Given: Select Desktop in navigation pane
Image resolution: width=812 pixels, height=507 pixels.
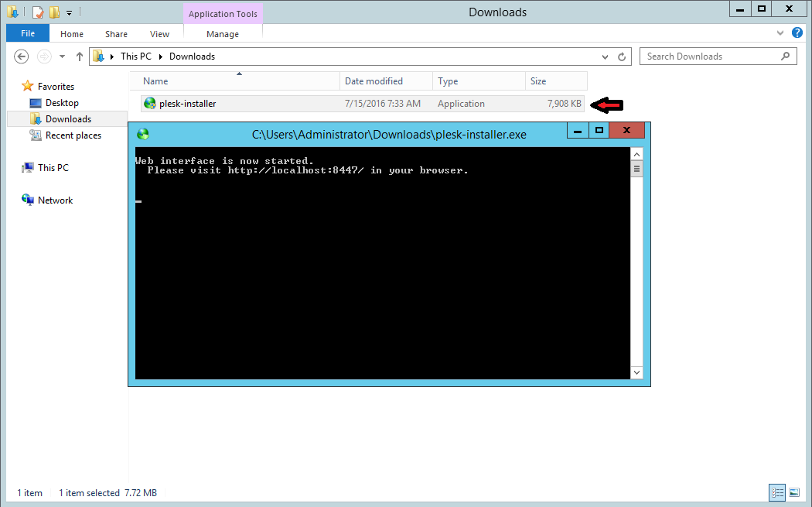Looking at the screenshot, I should click(62, 103).
